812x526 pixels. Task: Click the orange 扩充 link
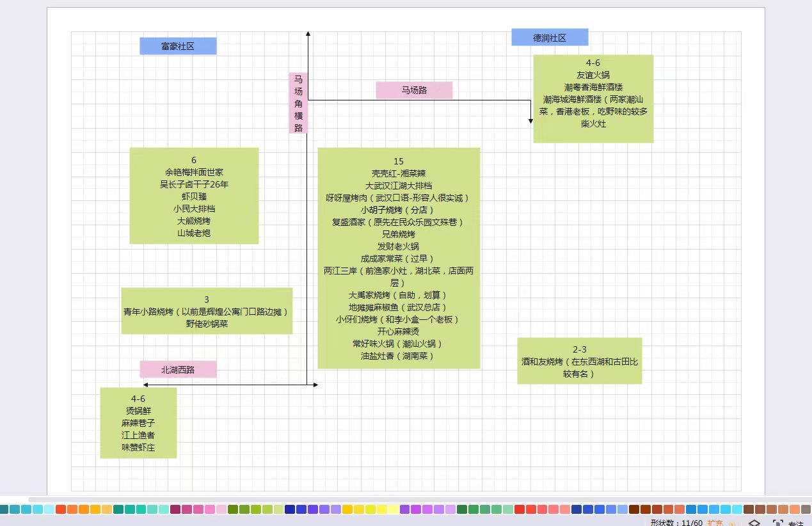[x=715, y=523]
